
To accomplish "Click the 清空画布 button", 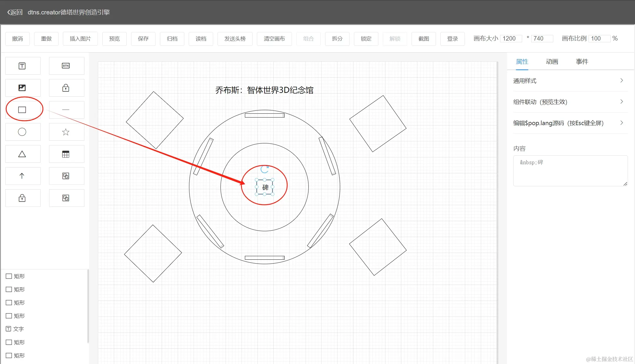I will tap(274, 39).
